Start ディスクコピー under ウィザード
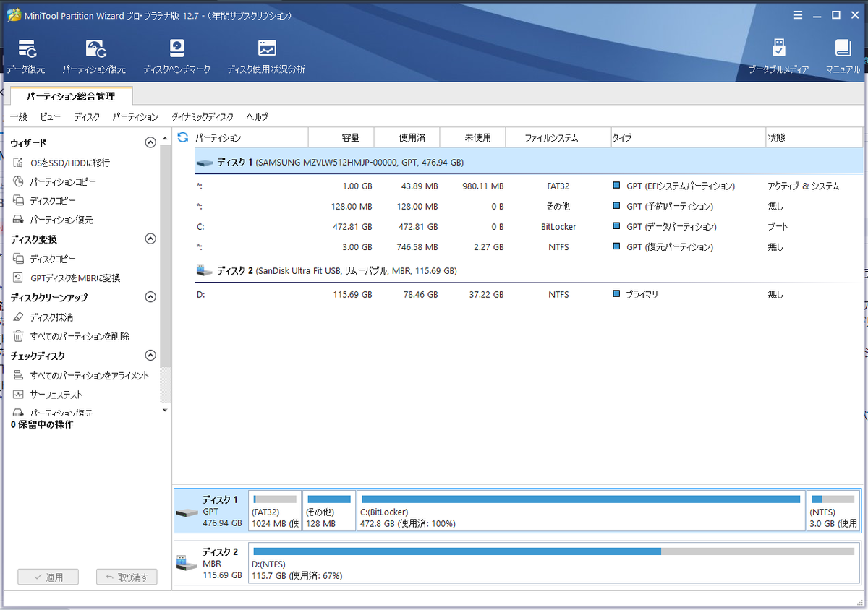 point(53,201)
